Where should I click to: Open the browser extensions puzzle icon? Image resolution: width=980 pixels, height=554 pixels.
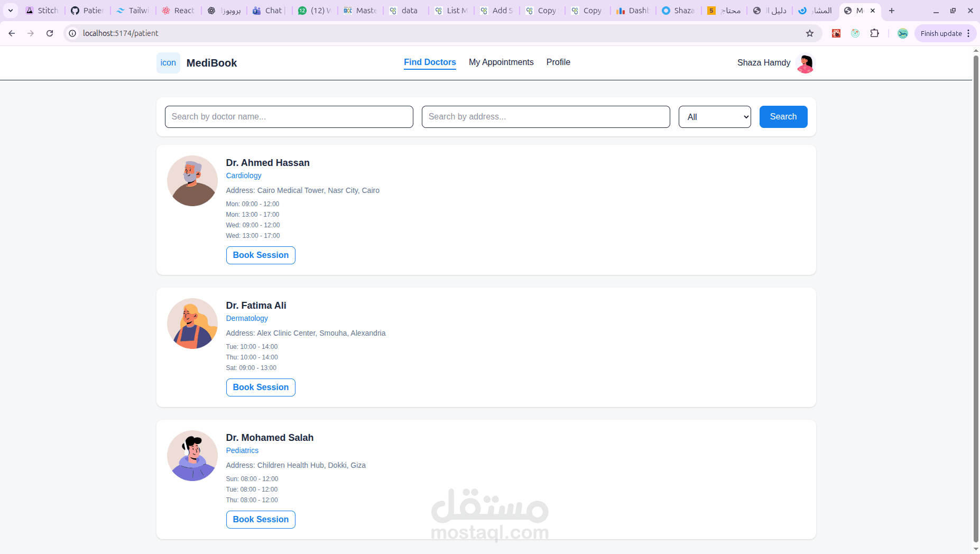click(x=875, y=33)
